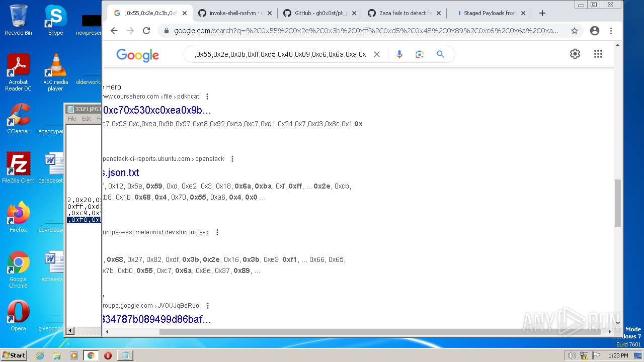Go back in Chrome

[x=114, y=31]
